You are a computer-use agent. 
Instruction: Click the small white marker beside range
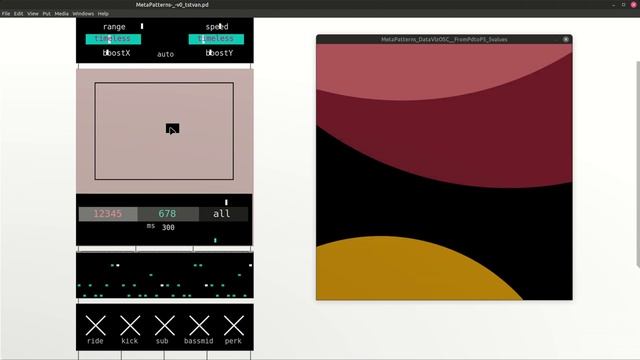(x=142, y=26)
